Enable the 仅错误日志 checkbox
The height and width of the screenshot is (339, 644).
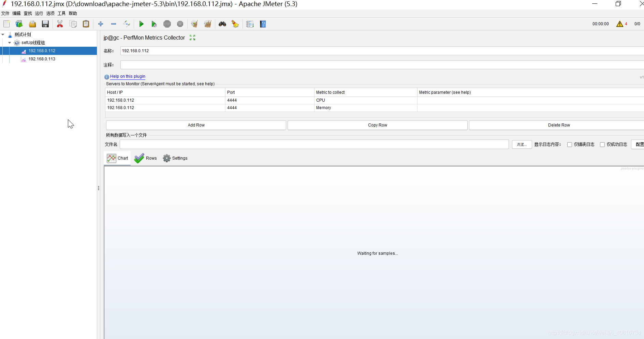pyautogui.click(x=570, y=145)
